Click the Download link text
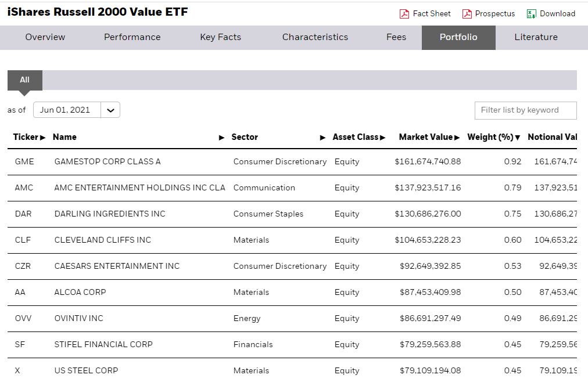Screen dimensions: 588x382 point(557,14)
